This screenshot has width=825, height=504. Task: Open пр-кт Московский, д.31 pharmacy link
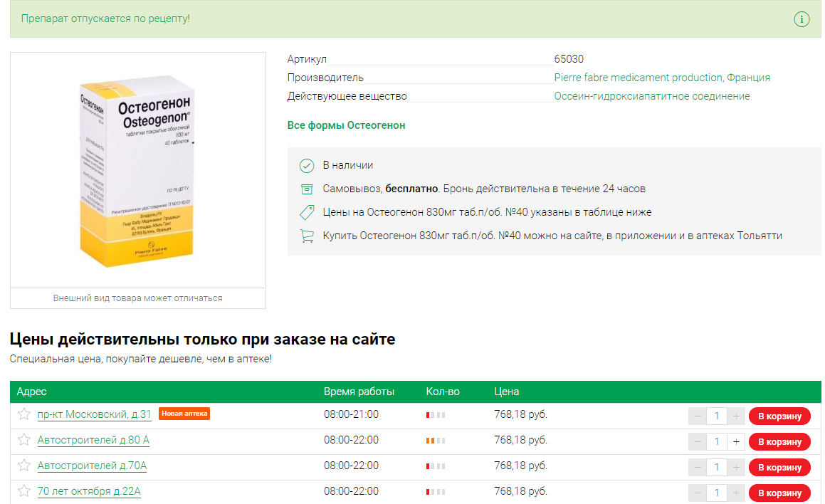coord(94,414)
